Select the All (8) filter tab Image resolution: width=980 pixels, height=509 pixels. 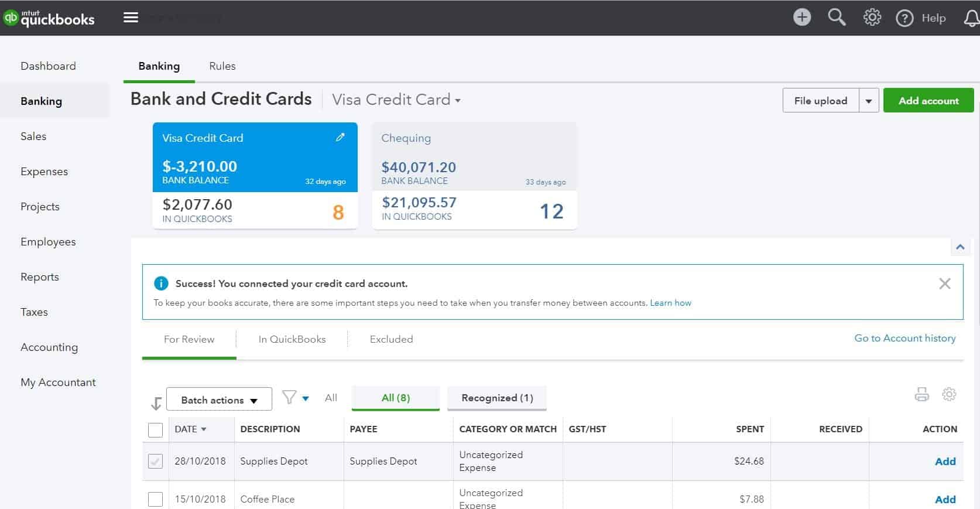click(x=396, y=398)
